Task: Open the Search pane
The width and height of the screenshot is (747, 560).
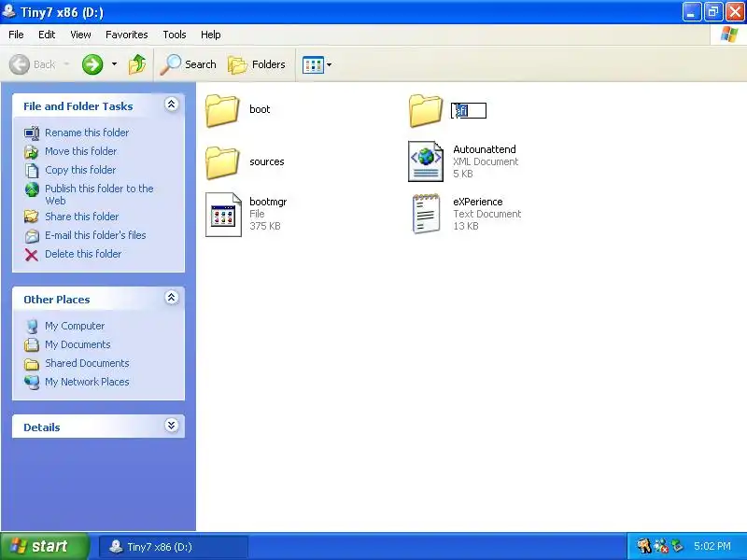Action: pyautogui.click(x=189, y=64)
